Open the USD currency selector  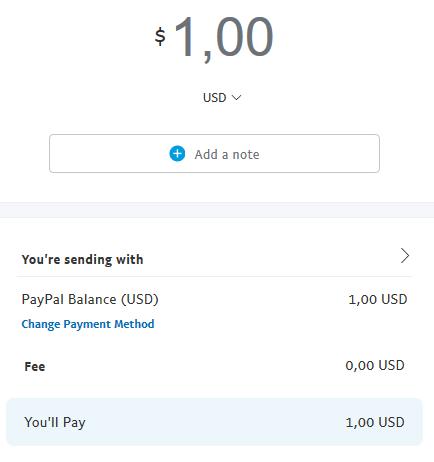(222, 98)
